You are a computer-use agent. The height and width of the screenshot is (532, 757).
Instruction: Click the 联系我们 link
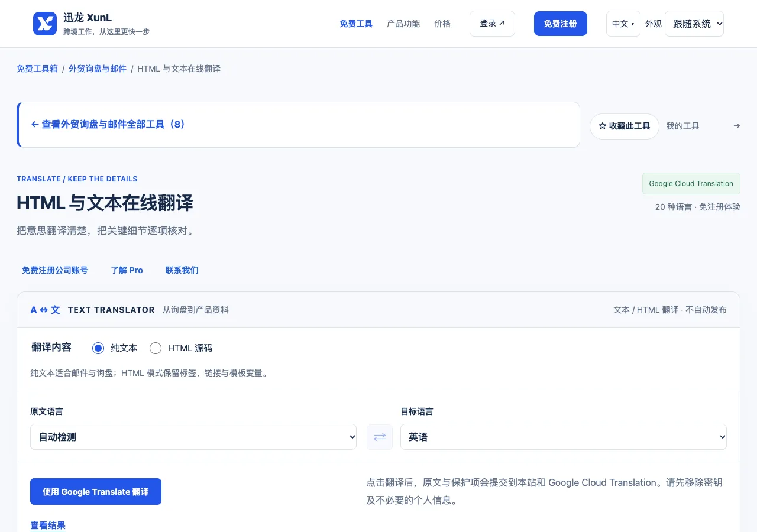[182, 270]
